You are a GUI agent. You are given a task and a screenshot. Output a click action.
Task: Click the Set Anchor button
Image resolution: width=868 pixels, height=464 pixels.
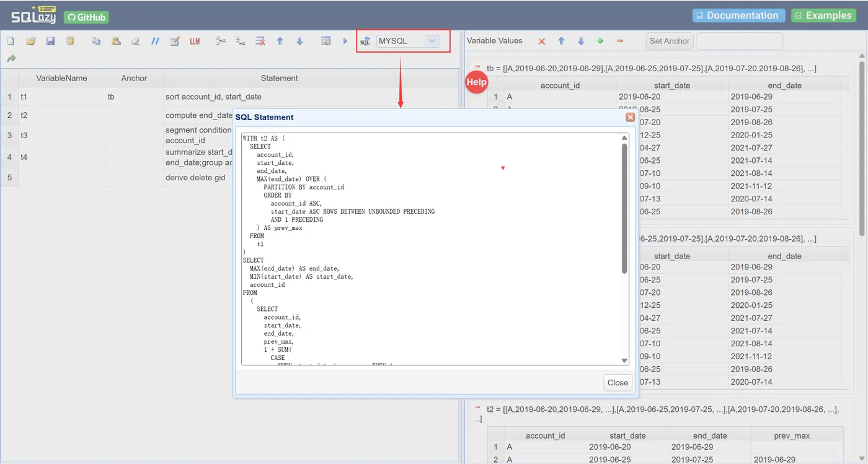[x=669, y=41]
